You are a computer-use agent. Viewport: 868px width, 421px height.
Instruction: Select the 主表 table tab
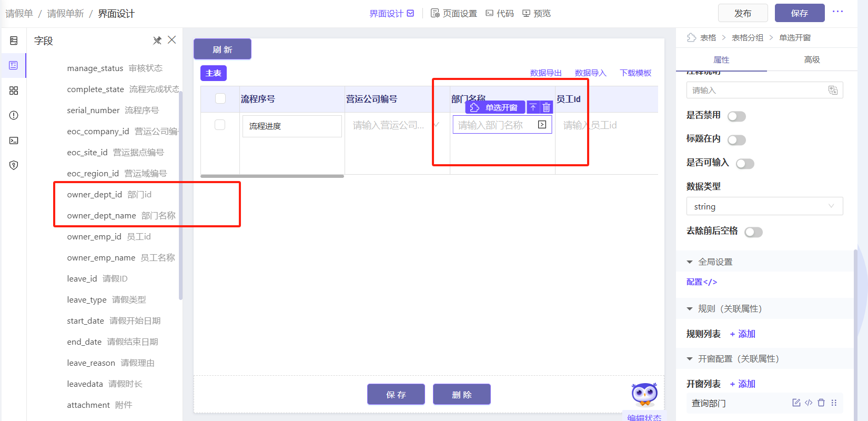click(214, 73)
